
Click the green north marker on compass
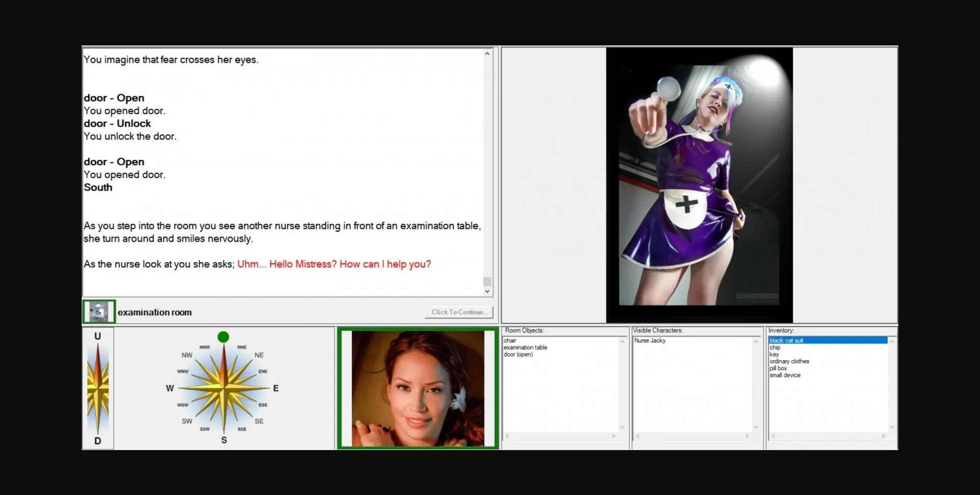(223, 337)
